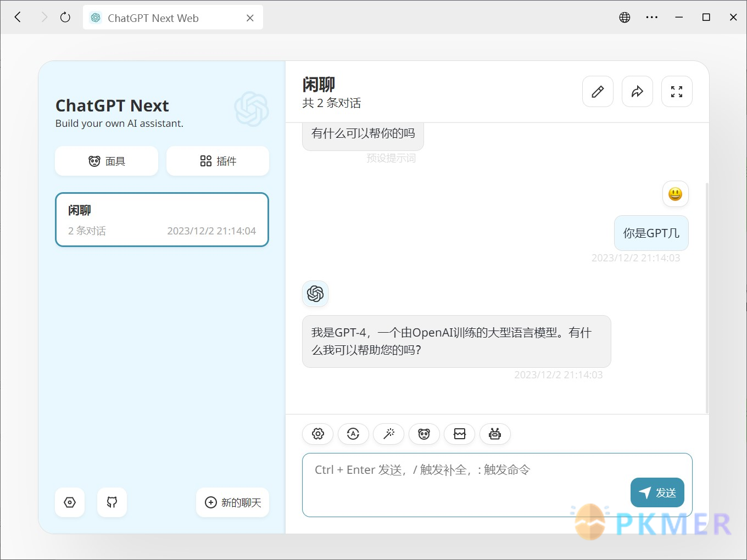Open prompt shortcuts magic wand icon

(x=389, y=434)
